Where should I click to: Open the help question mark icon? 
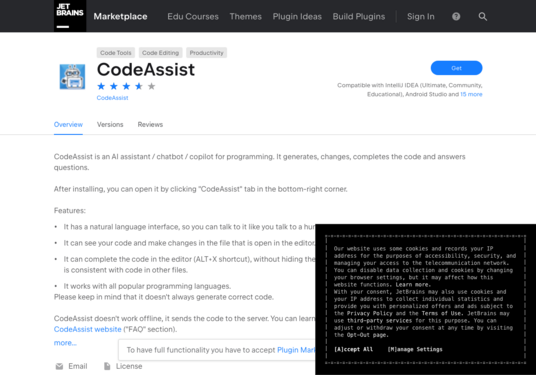pos(456,16)
